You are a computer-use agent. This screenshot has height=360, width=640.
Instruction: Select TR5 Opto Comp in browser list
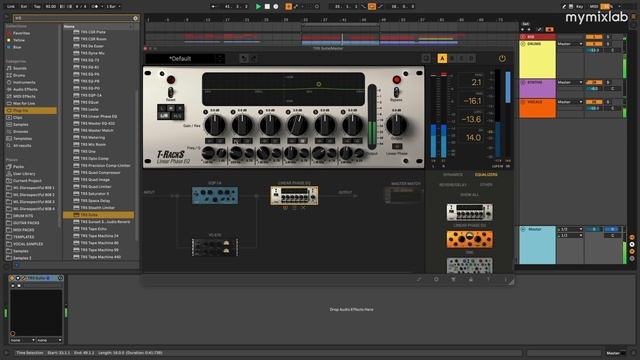click(94, 158)
